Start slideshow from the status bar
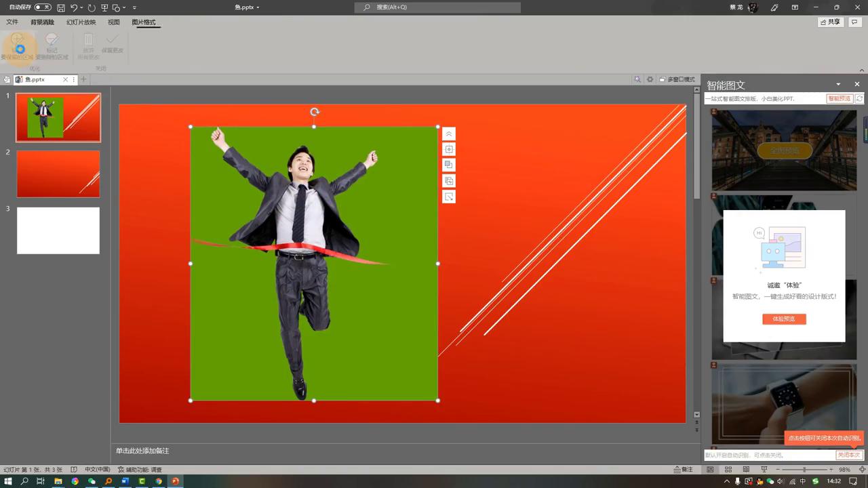This screenshot has height=488, width=868. pyautogui.click(x=764, y=470)
